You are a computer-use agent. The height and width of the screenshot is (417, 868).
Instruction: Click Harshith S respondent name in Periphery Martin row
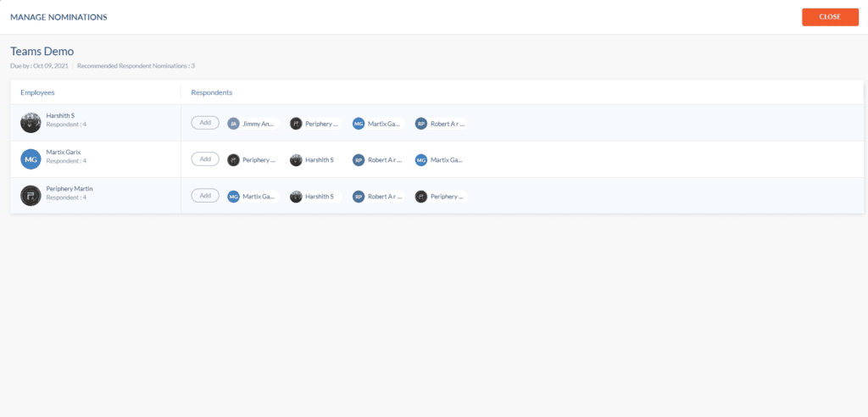pos(320,197)
